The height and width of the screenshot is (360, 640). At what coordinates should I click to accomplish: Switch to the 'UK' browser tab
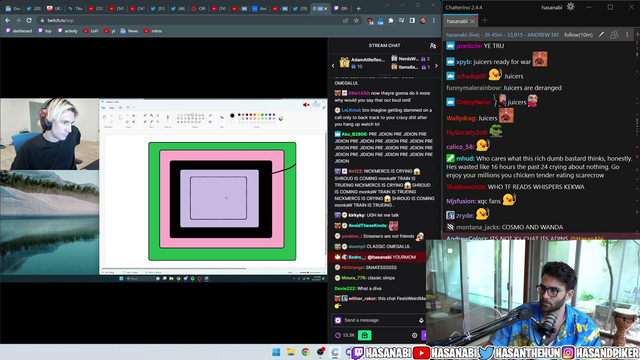(54, 9)
